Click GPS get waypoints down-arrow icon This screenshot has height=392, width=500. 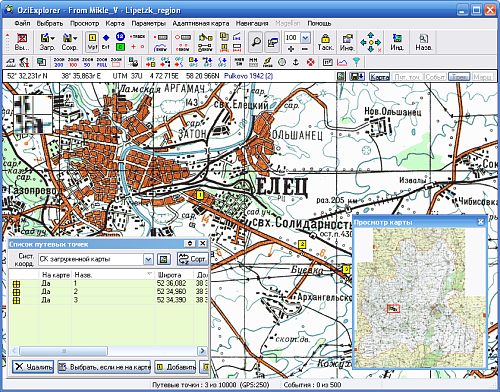(x=193, y=62)
